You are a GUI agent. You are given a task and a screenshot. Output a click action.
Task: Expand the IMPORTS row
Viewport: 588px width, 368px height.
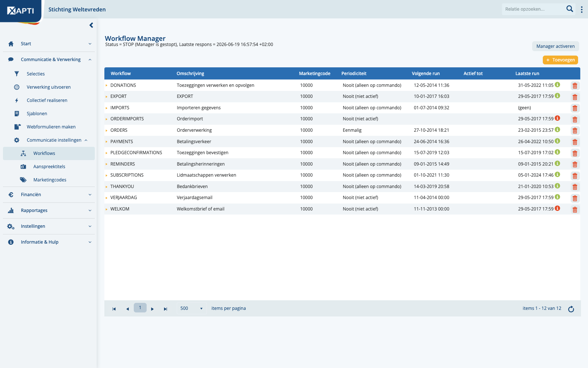tap(107, 108)
